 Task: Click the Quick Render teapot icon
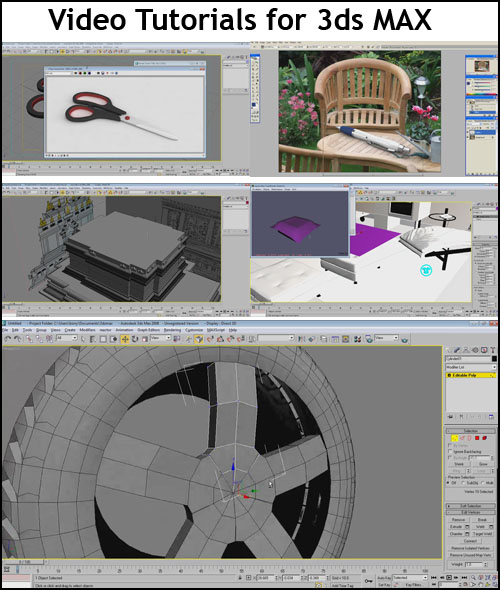click(x=404, y=340)
